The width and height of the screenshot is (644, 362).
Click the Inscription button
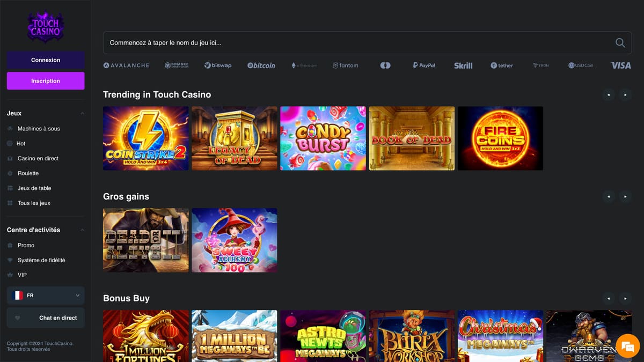(45, 80)
